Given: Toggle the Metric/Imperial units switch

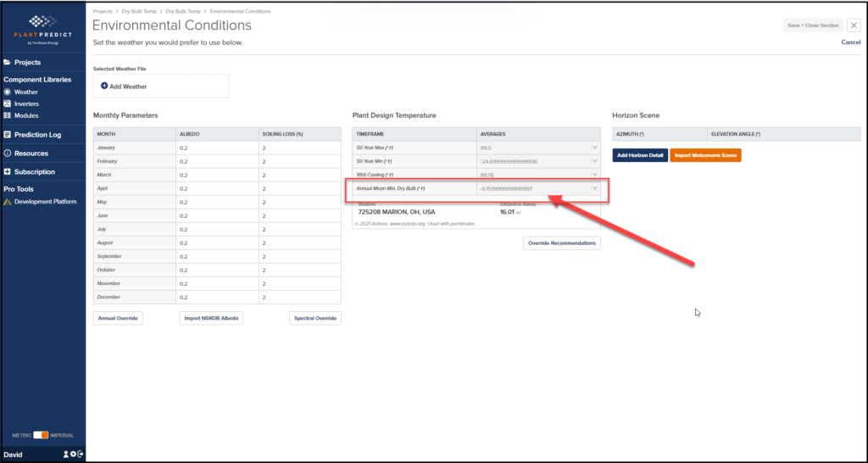Looking at the screenshot, I should click(x=41, y=435).
